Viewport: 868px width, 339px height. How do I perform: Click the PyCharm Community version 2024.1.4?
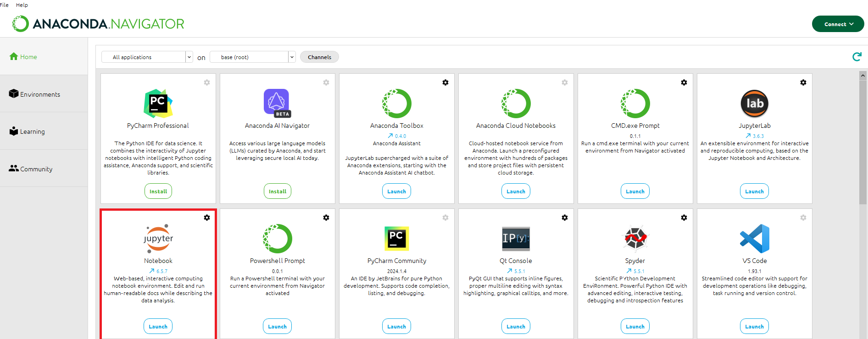click(397, 271)
